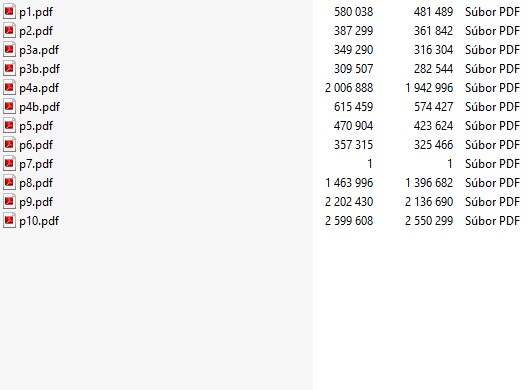Select the size value 1 463 996
Image resolution: width=530 pixels, height=390 pixels.
[x=349, y=183]
